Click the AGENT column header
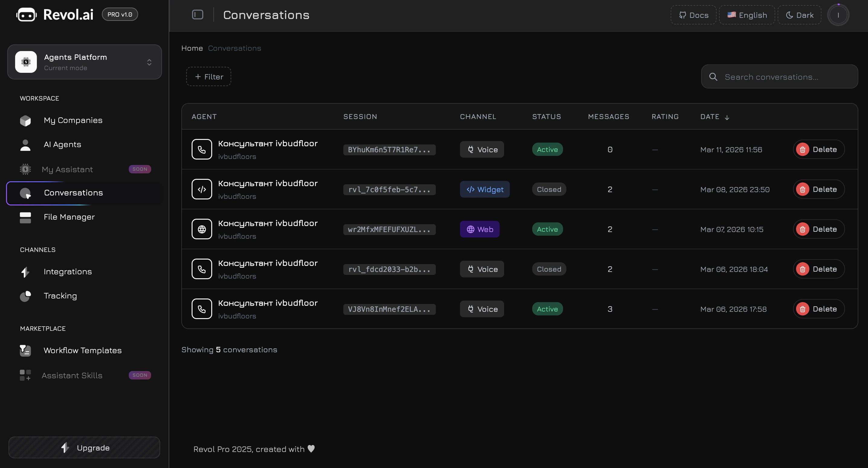This screenshot has height=468, width=868. (x=204, y=117)
